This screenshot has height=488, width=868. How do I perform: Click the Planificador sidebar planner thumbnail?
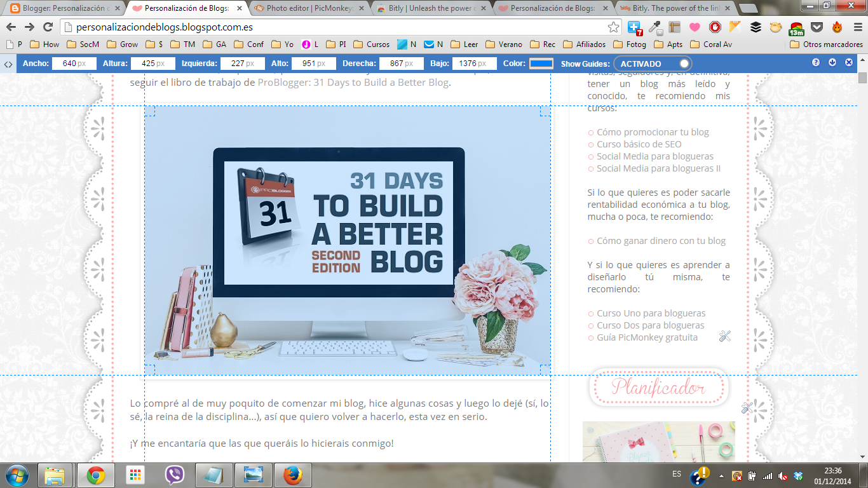pos(659,442)
